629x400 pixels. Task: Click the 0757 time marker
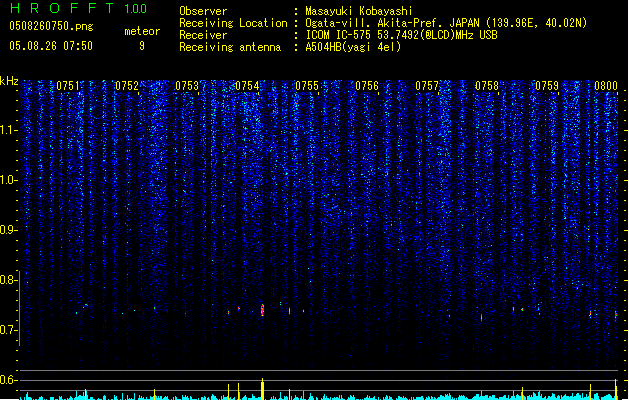click(427, 86)
